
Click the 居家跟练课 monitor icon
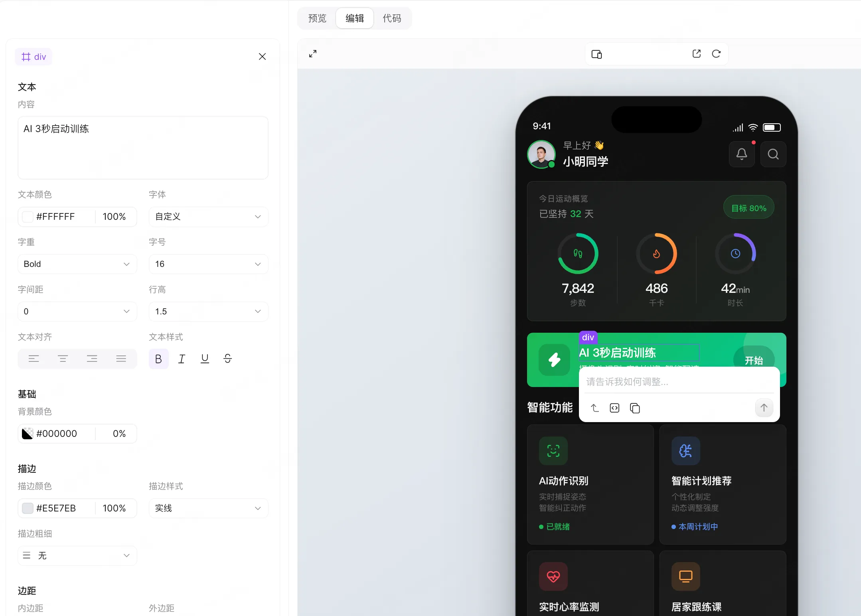click(x=686, y=577)
